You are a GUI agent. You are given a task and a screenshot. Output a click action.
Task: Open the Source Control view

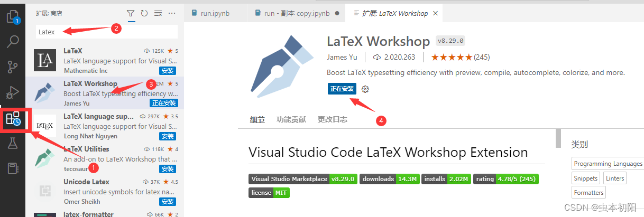13,67
